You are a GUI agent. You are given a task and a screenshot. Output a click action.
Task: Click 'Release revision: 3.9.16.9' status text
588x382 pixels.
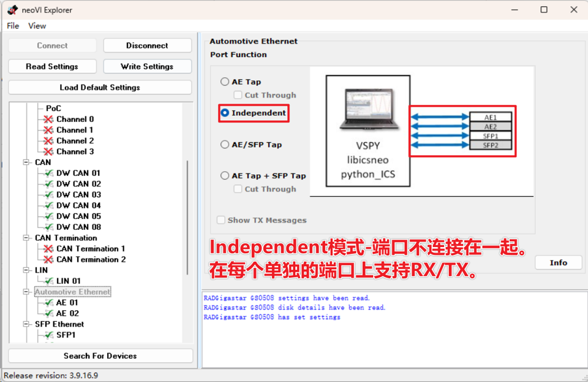click(51, 376)
